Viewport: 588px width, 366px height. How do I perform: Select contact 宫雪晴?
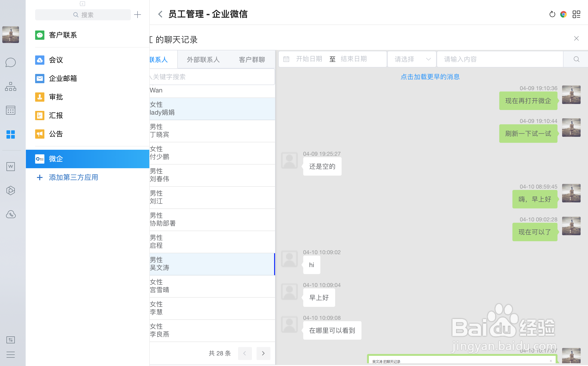[212, 286]
